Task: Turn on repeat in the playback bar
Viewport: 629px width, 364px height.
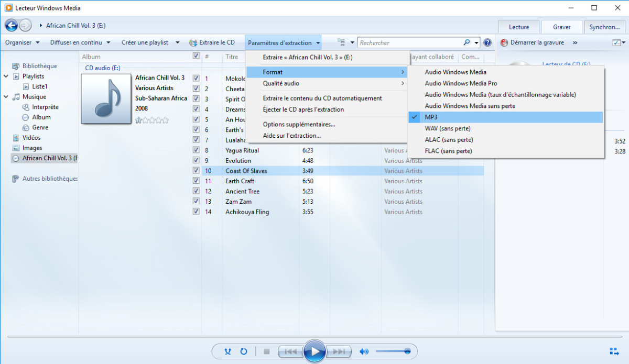Action: click(x=244, y=351)
